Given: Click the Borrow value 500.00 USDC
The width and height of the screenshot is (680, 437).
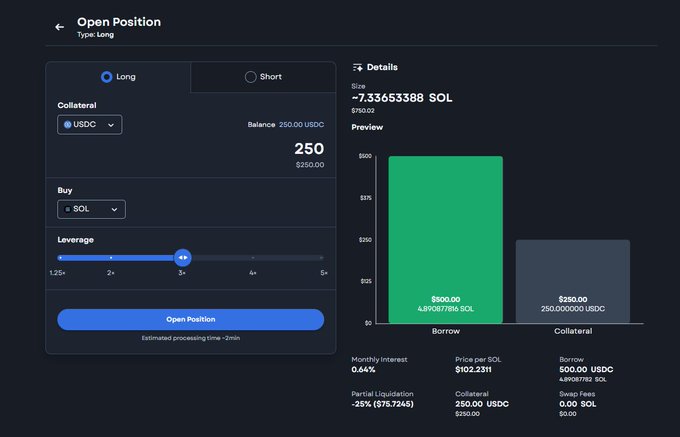Looking at the screenshot, I should point(586,370).
